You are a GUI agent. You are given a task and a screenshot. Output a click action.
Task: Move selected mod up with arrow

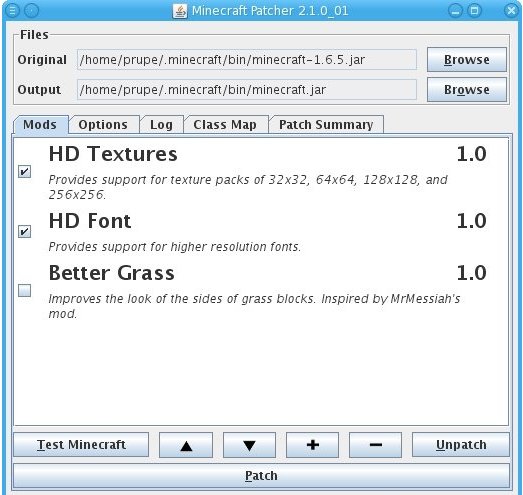(x=186, y=445)
